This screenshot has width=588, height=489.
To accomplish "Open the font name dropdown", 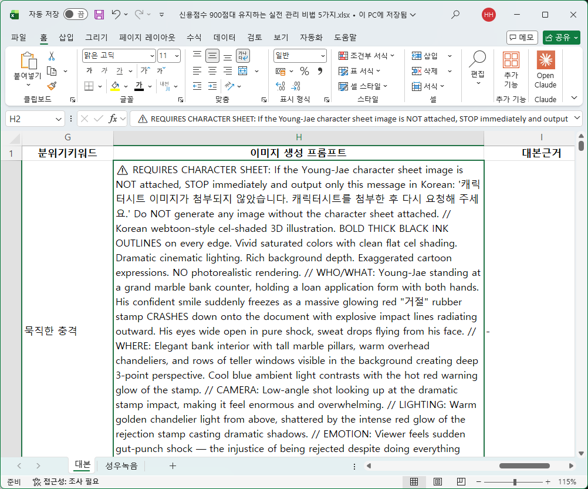I will pyautogui.click(x=152, y=56).
